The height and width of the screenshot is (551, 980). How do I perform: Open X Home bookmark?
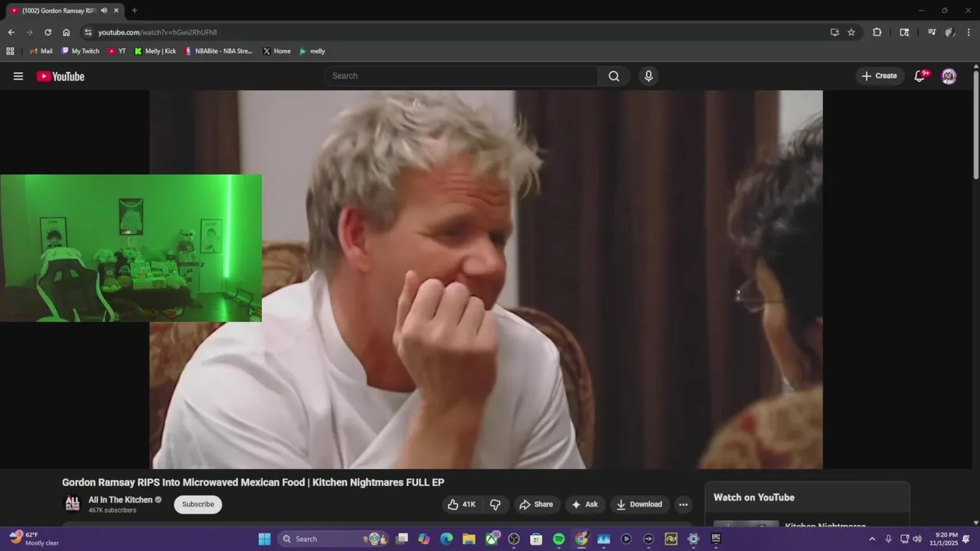276,51
